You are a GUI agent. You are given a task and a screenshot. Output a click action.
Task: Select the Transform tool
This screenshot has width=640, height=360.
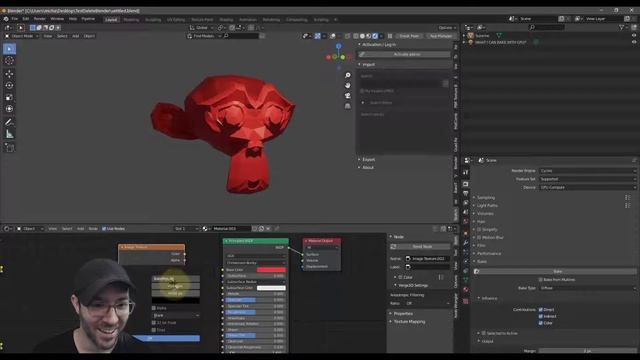coord(9,109)
